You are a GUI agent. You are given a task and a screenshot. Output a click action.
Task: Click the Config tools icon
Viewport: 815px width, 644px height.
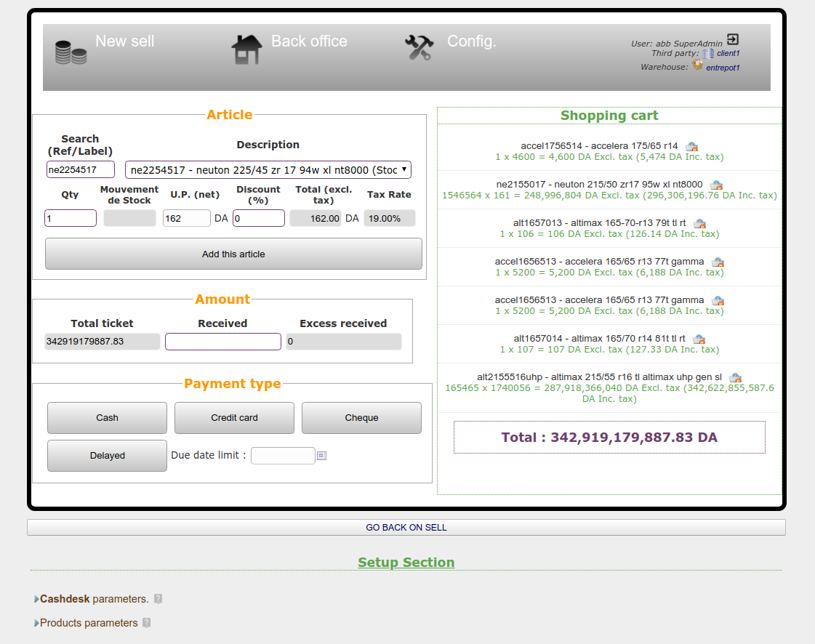(419, 48)
